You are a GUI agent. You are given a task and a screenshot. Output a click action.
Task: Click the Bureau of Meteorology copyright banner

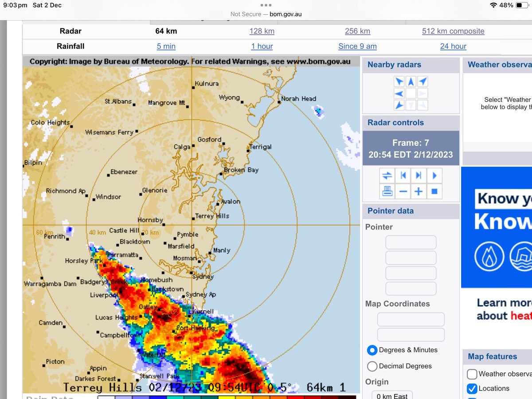[191, 62]
